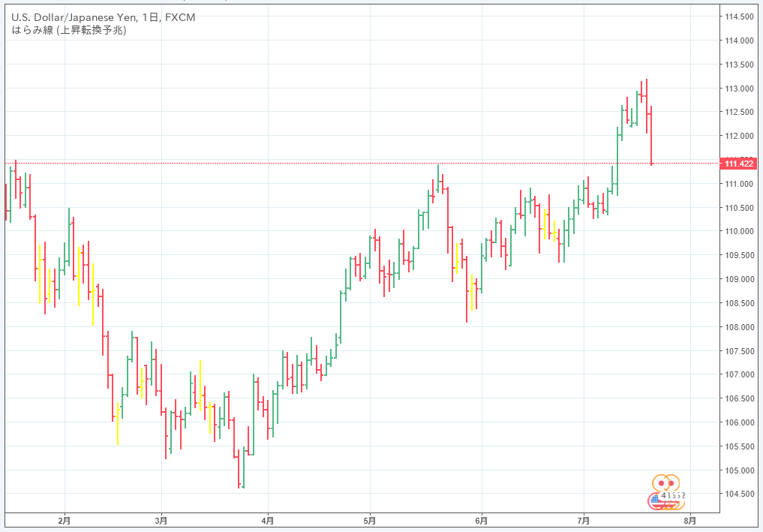Click the 109.000 price axis label
The height and width of the screenshot is (532, 763).
[x=739, y=279]
